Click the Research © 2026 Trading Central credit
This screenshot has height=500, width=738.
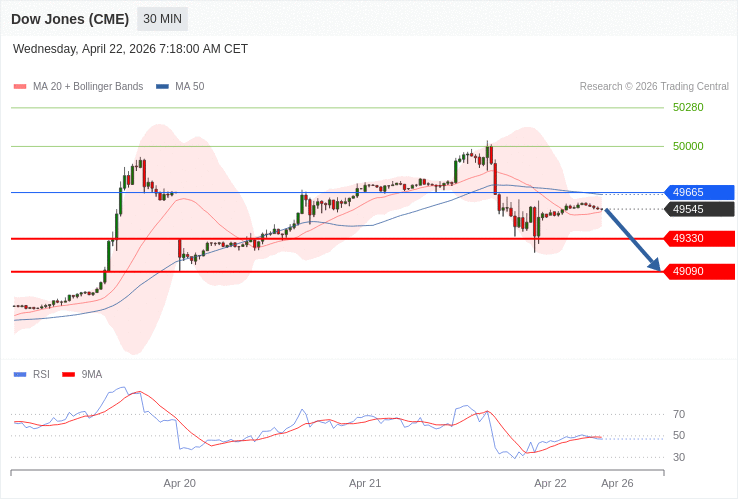tap(654, 87)
